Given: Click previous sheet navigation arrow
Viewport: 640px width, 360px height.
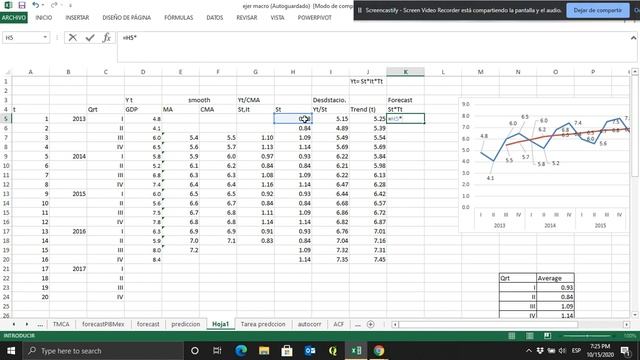Looking at the screenshot, I should (x=14, y=324).
